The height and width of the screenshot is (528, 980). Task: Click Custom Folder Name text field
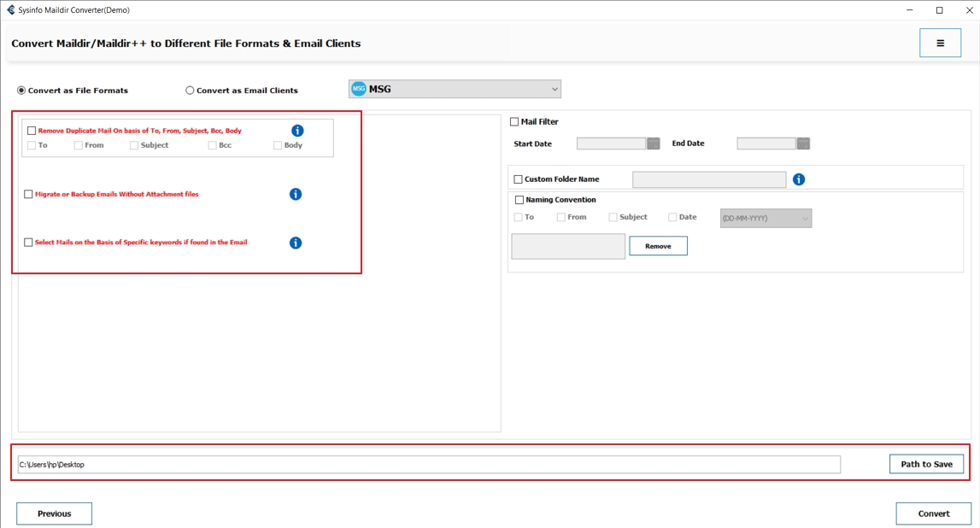[x=709, y=179]
